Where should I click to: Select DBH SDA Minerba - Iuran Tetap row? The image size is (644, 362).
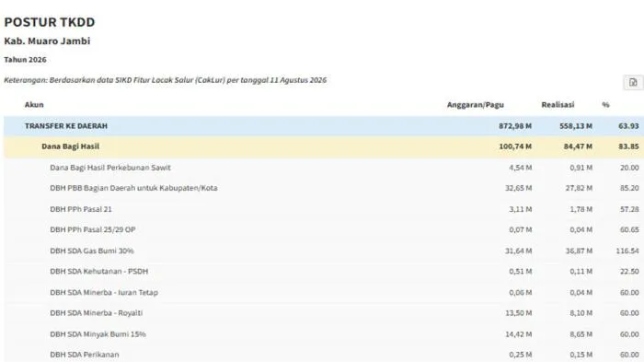click(324, 292)
